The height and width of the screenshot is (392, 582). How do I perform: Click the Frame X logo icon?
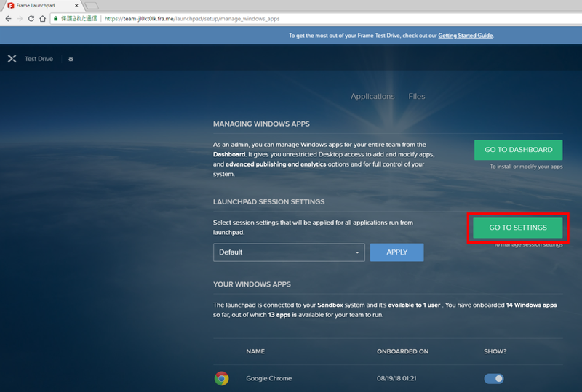coord(12,59)
